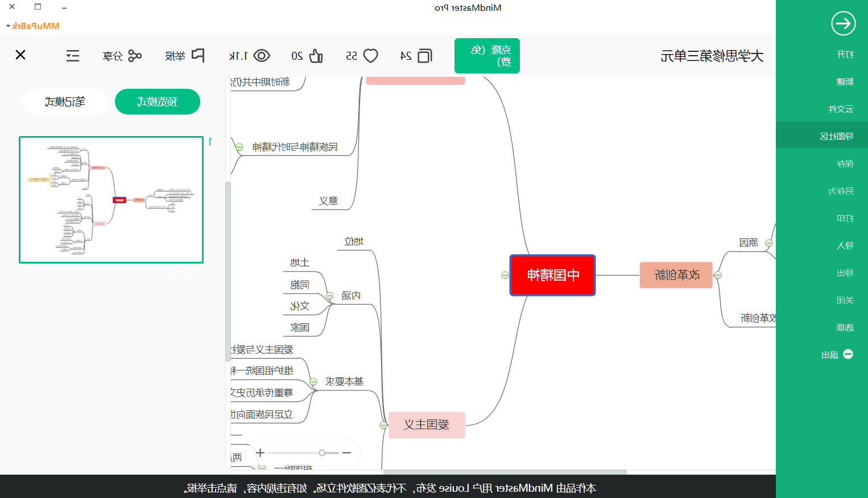
Task: Click the green 克隆(免费) button
Action: [487, 56]
